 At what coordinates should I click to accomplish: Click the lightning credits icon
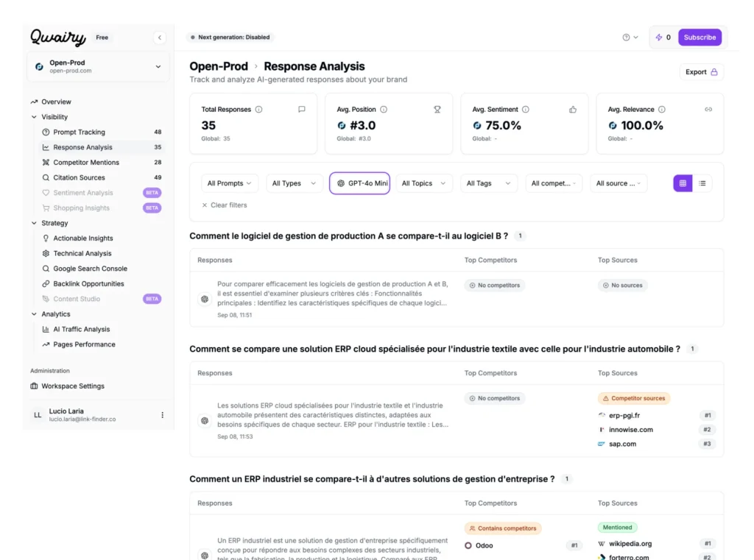pyautogui.click(x=659, y=37)
